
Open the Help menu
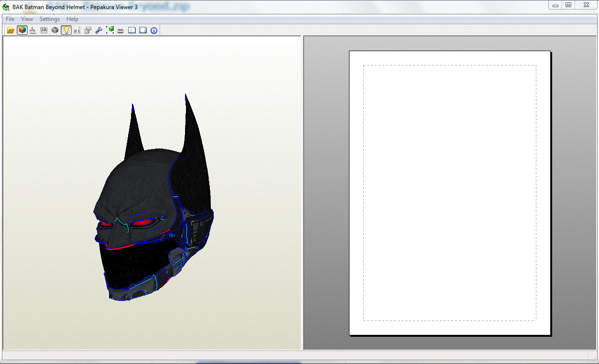[x=72, y=19]
